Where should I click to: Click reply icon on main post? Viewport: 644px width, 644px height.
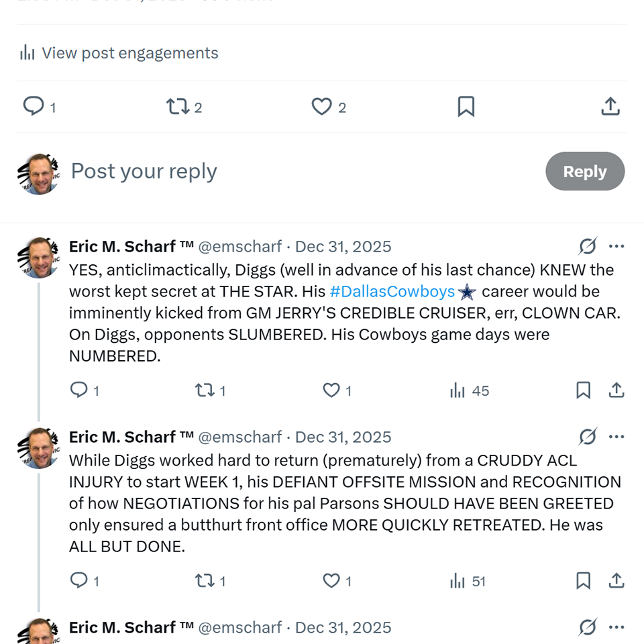tap(34, 106)
